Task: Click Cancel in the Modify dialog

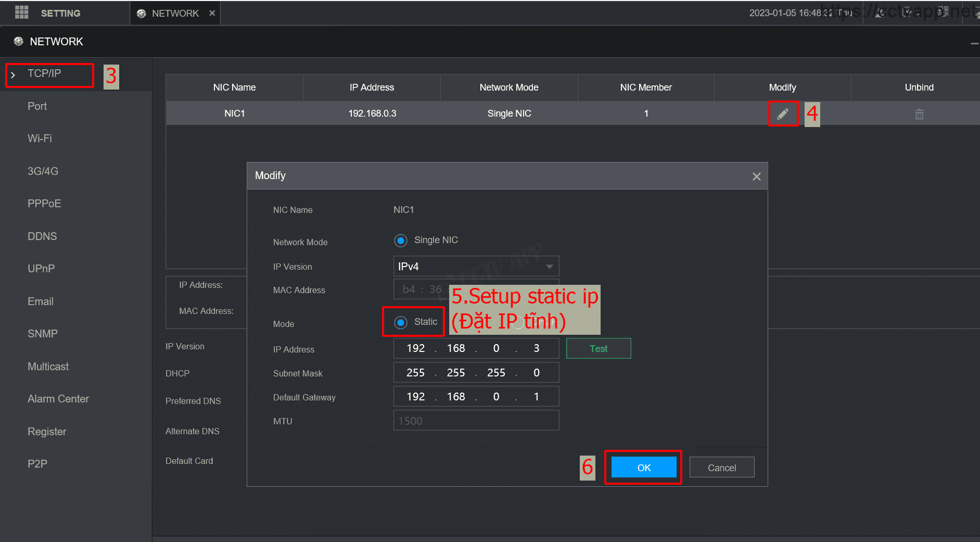Action: tap(721, 468)
